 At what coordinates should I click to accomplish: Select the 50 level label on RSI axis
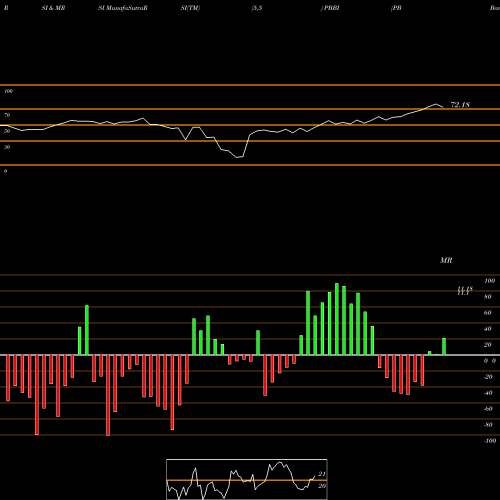click(7, 131)
